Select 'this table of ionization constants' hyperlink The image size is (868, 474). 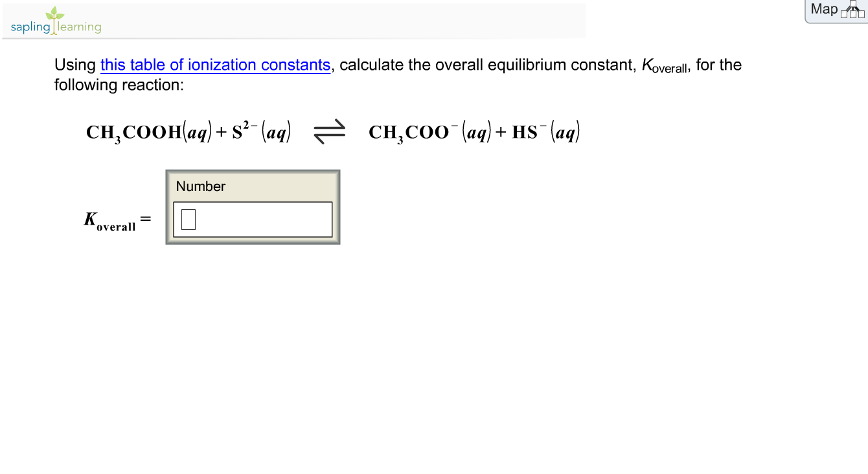(214, 65)
